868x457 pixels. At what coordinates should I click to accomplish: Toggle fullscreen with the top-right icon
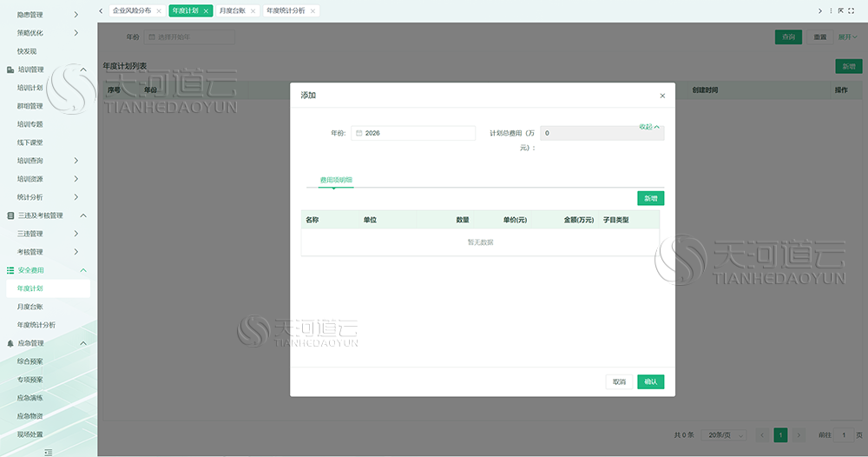click(x=852, y=10)
